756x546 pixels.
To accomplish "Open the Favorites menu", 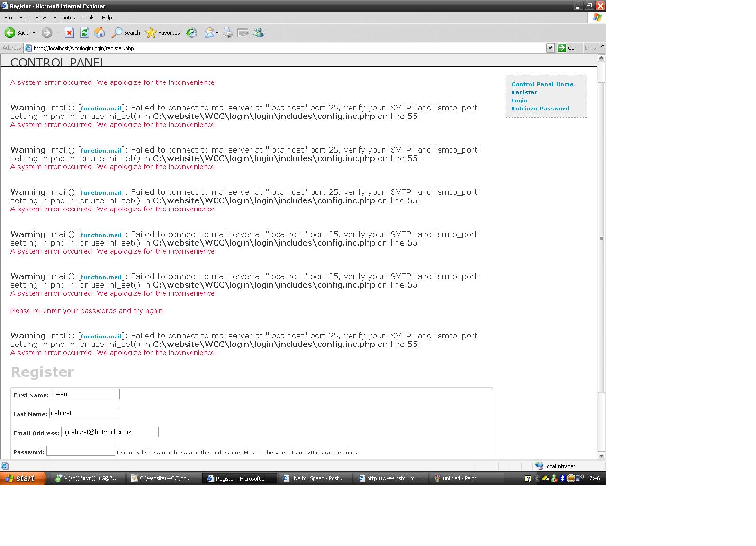I will [64, 18].
